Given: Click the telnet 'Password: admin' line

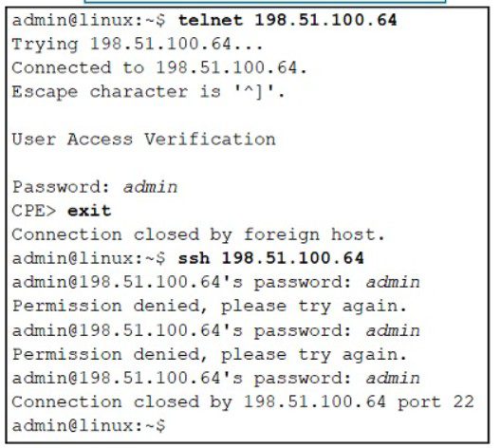Looking at the screenshot, I should (x=95, y=187).
